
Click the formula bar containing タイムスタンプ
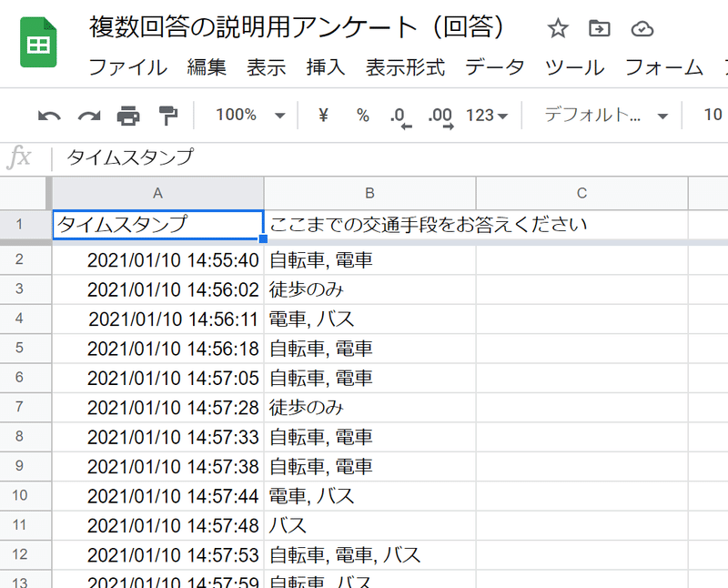tap(390, 157)
